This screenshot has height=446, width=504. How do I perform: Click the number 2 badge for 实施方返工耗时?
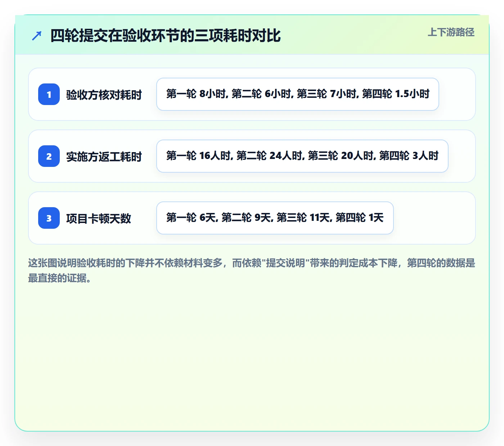tap(49, 156)
